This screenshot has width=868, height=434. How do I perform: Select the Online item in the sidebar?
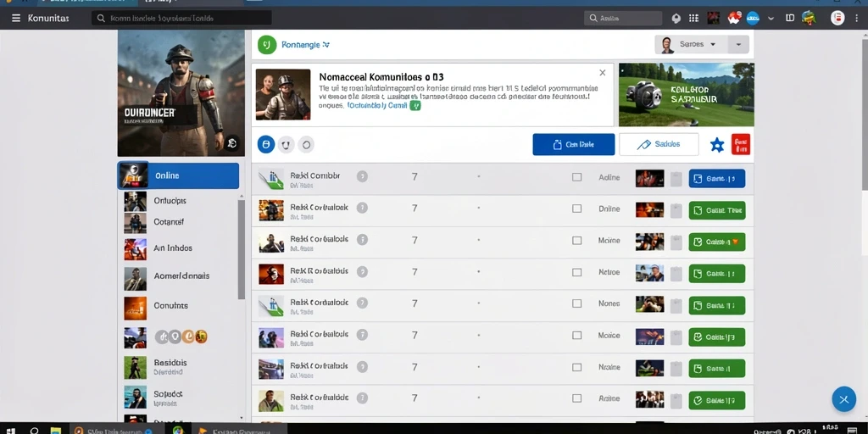[178, 175]
